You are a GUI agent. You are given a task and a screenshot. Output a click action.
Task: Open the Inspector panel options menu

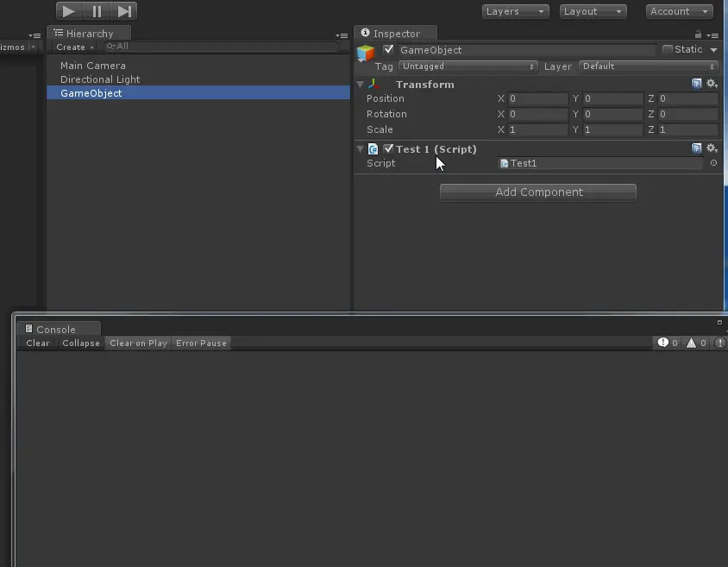pos(712,35)
